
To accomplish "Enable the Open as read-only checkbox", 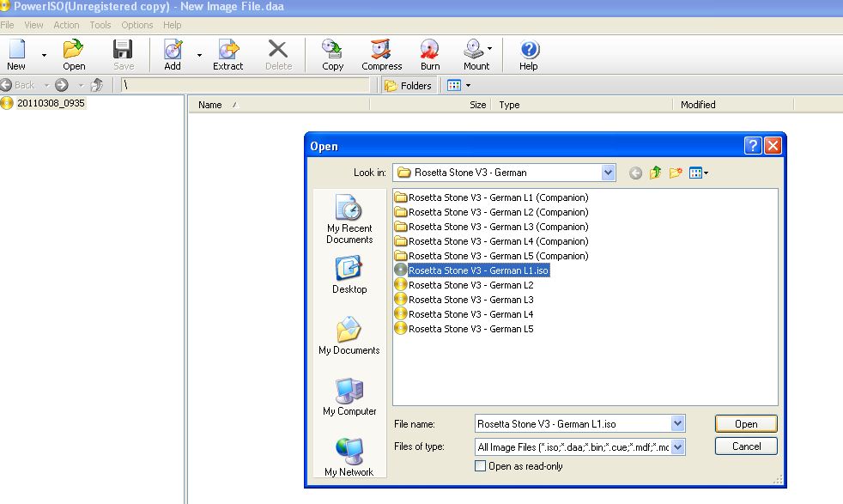I will click(x=481, y=466).
